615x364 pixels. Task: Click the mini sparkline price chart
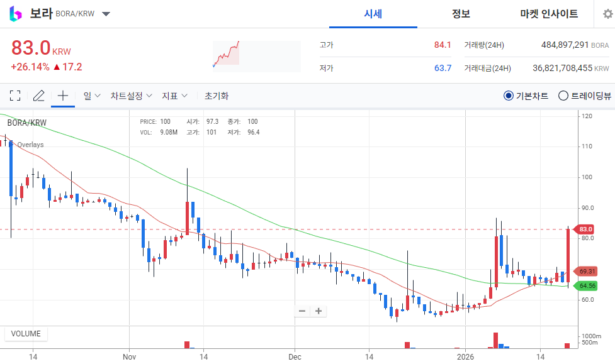255,55
